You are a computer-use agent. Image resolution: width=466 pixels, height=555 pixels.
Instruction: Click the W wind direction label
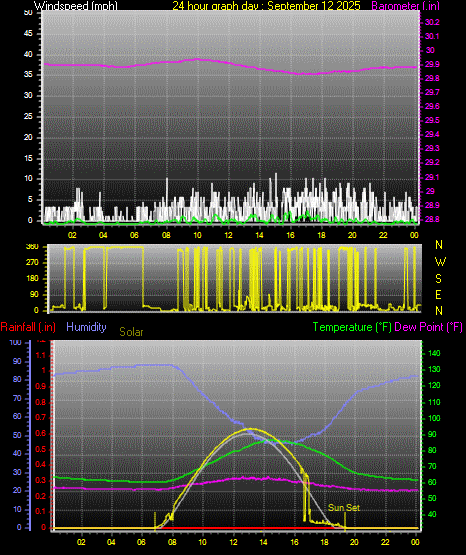click(x=440, y=262)
